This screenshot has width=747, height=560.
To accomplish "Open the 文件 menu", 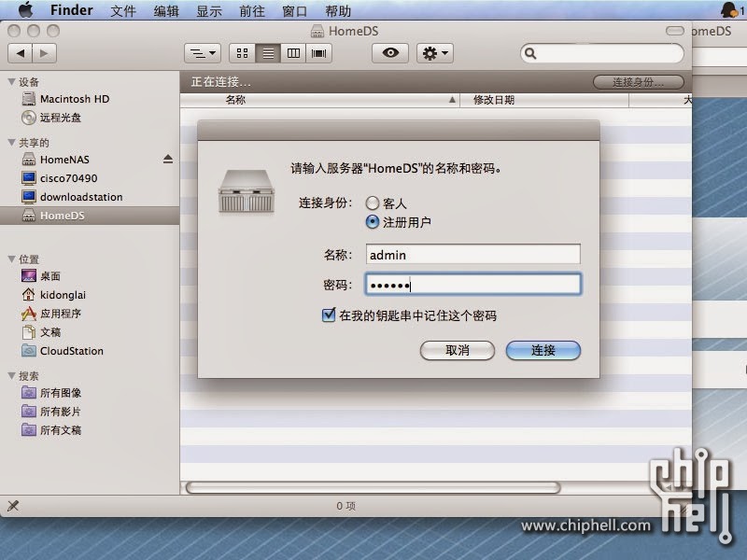I will 123,10.
